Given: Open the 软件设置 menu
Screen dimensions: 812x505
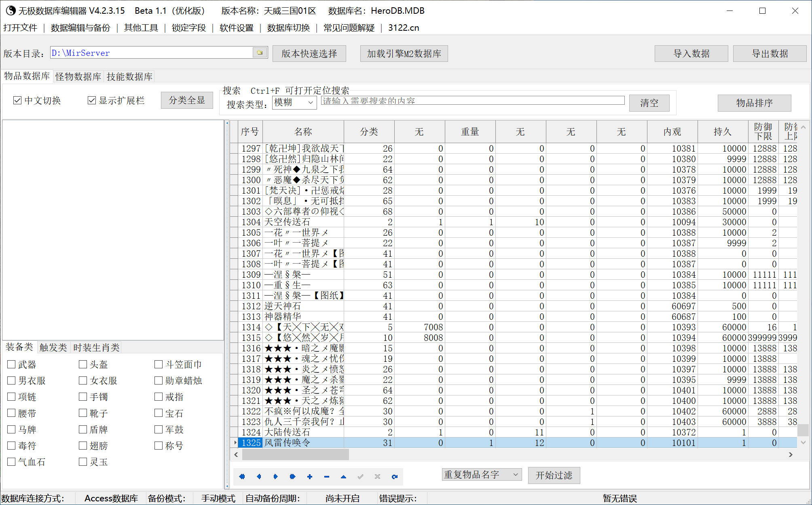Looking at the screenshot, I should click(237, 27).
